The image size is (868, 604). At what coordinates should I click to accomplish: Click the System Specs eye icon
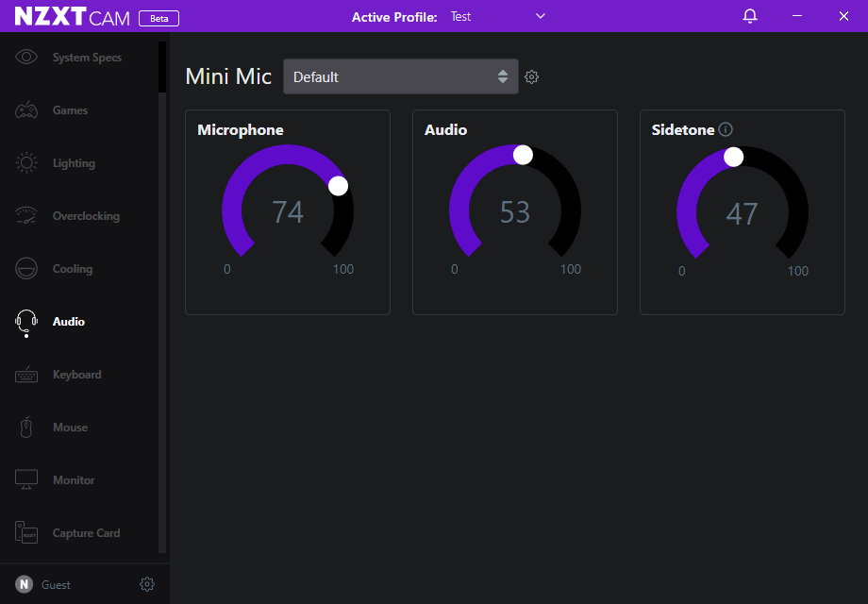coord(26,58)
